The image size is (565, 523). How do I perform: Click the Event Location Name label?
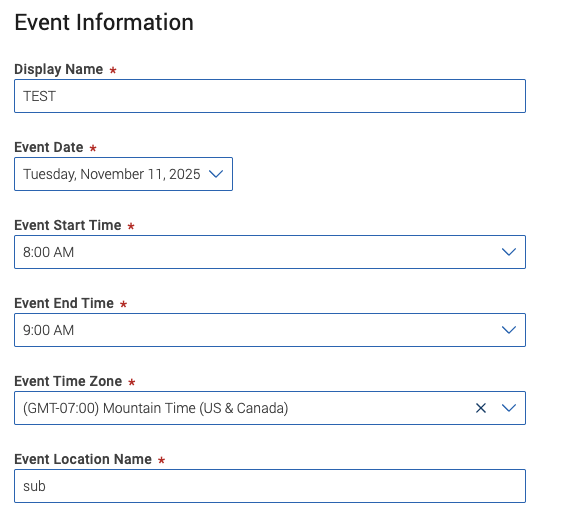[83, 460]
